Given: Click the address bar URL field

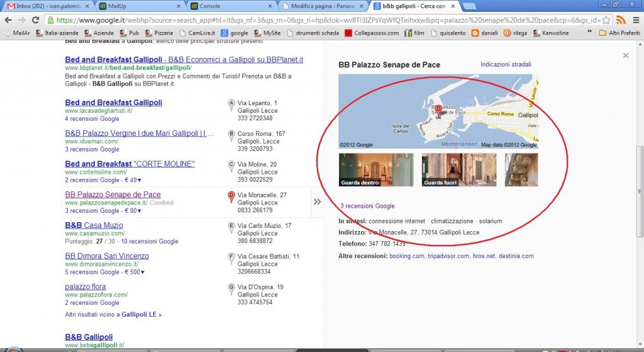Looking at the screenshot, I should (x=328, y=20).
